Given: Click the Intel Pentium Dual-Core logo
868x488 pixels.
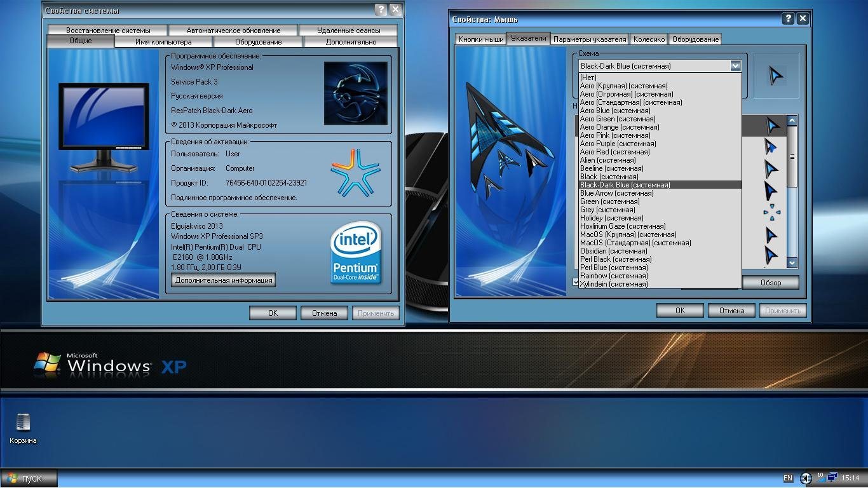Looking at the screenshot, I should (x=355, y=252).
